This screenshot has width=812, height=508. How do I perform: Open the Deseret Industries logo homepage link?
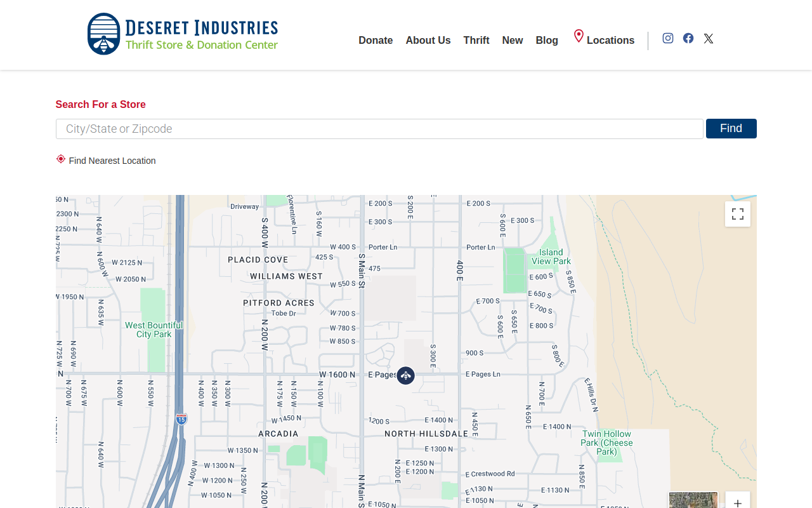coord(183,34)
